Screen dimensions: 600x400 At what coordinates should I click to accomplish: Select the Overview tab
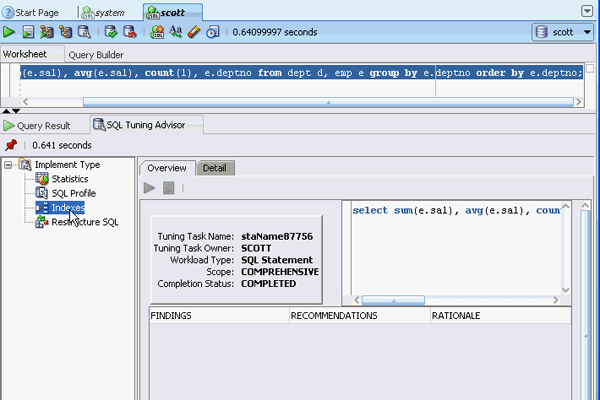(x=167, y=168)
